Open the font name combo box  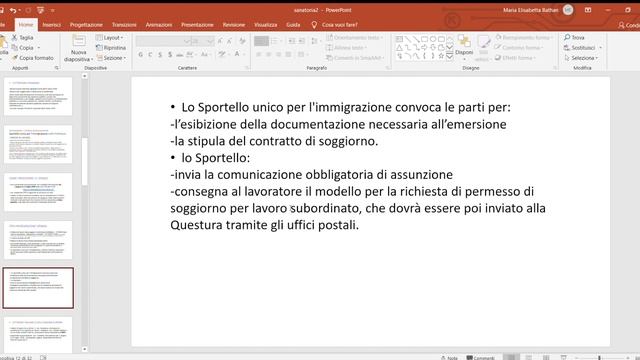[163, 41]
